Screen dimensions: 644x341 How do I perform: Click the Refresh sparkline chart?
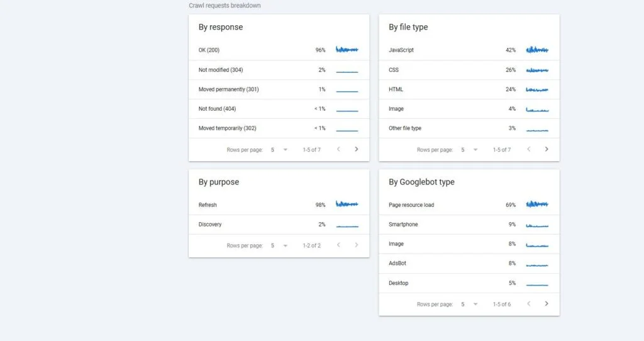347,204
